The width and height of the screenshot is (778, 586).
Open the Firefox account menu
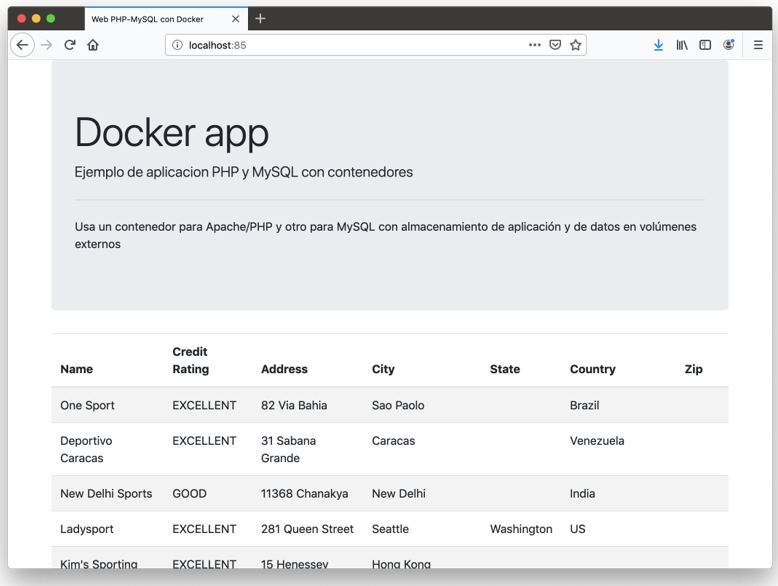tap(728, 45)
